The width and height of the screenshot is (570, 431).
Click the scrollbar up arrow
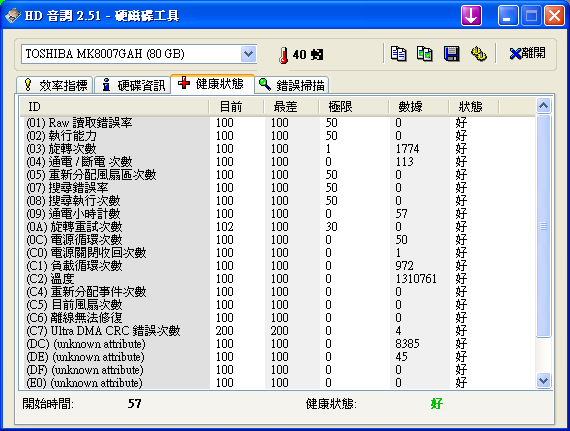(543, 106)
